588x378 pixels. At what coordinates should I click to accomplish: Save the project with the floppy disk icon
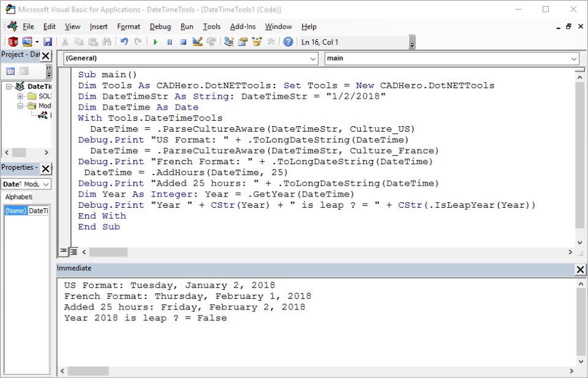(48, 42)
